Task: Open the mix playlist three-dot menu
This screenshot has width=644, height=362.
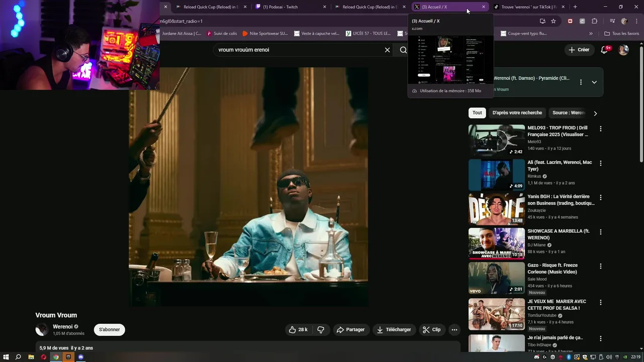Action: (581, 82)
